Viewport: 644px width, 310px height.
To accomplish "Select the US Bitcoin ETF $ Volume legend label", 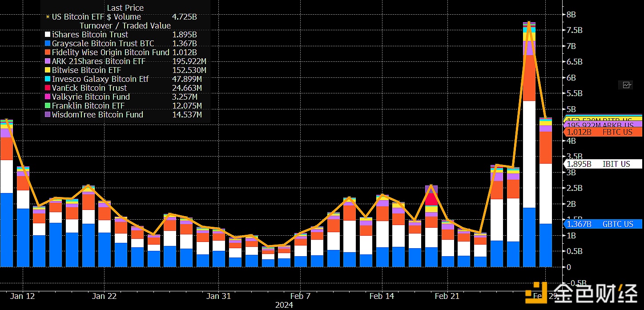I will 97,17.
